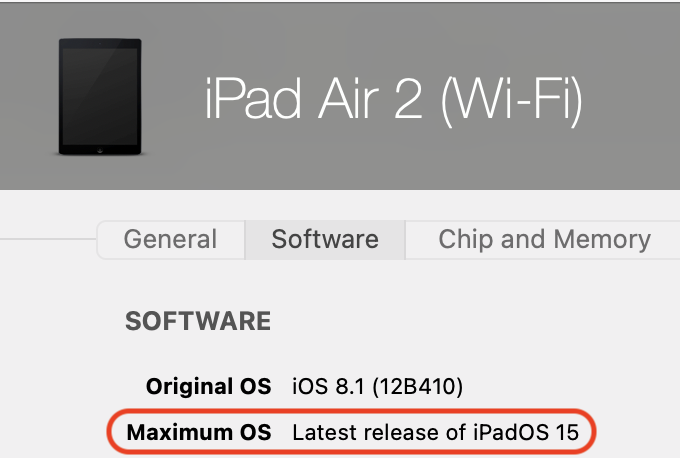680x458 pixels.
Task: Select the Software tab
Action: (x=325, y=240)
